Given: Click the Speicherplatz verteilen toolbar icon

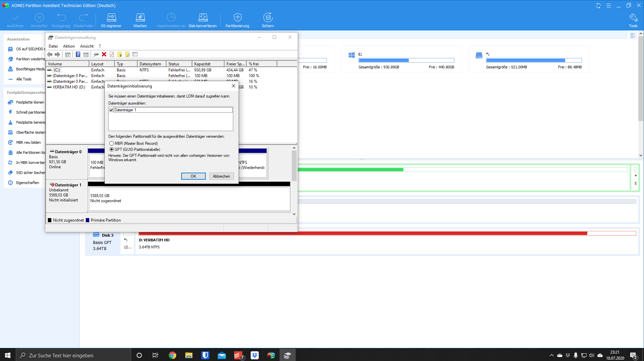Looking at the screenshot, I should pos(171,20).
